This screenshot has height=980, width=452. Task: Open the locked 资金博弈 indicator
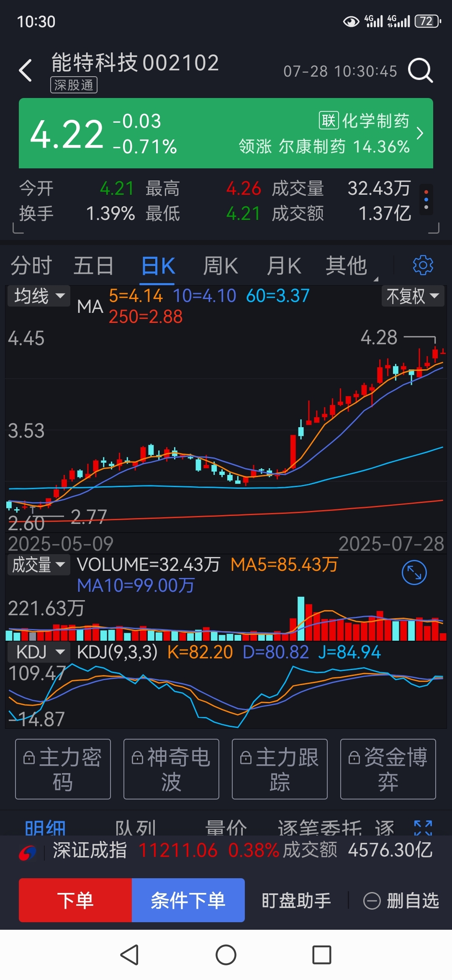[x=388, y=769]
